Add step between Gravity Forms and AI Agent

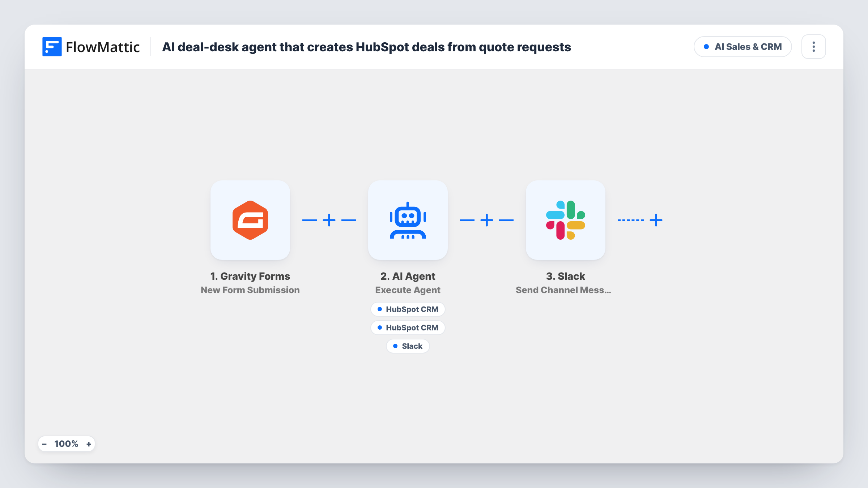point(329,220)
